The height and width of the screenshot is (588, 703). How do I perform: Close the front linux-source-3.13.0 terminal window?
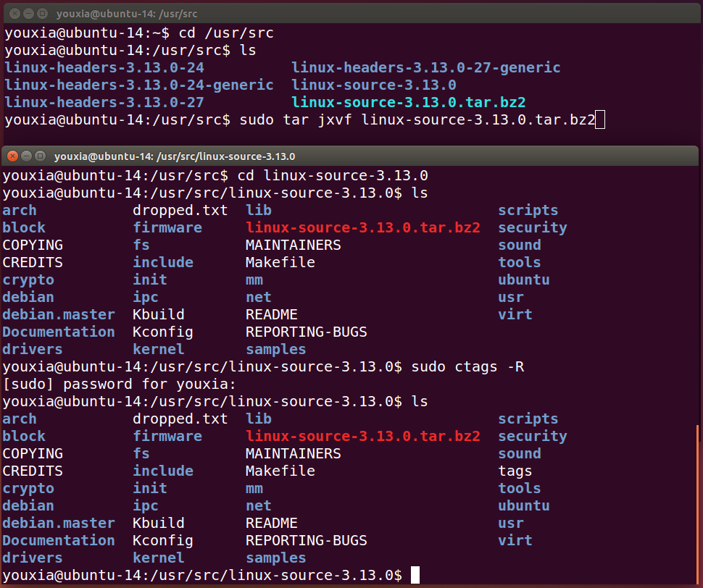(x=12, y=156)
